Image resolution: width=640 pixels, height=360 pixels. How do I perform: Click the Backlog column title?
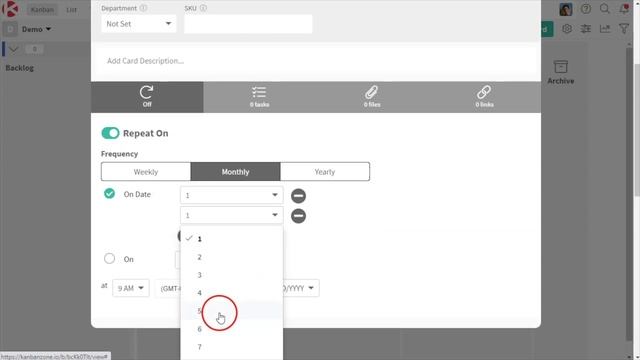(x=20, y=68)
